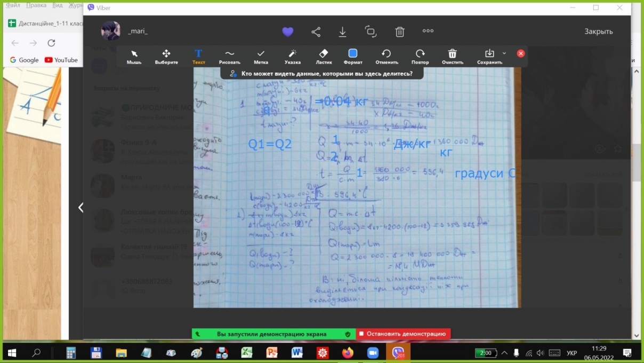Viewport: 644px width, 363px height.
Task: Open Firefox from the taskbar
Action: [348, 352]
